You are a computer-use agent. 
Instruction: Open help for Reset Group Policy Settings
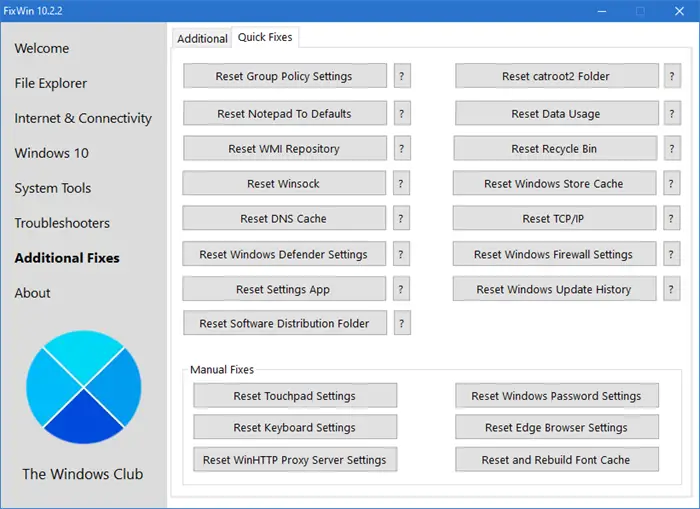[402, 76]
